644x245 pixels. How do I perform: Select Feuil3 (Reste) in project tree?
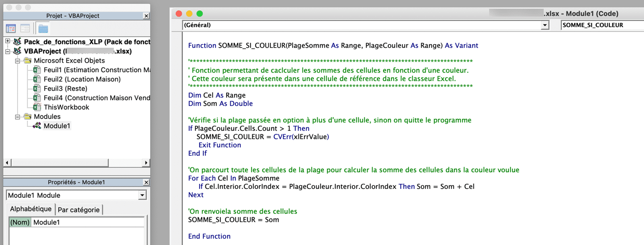[65, 88]
